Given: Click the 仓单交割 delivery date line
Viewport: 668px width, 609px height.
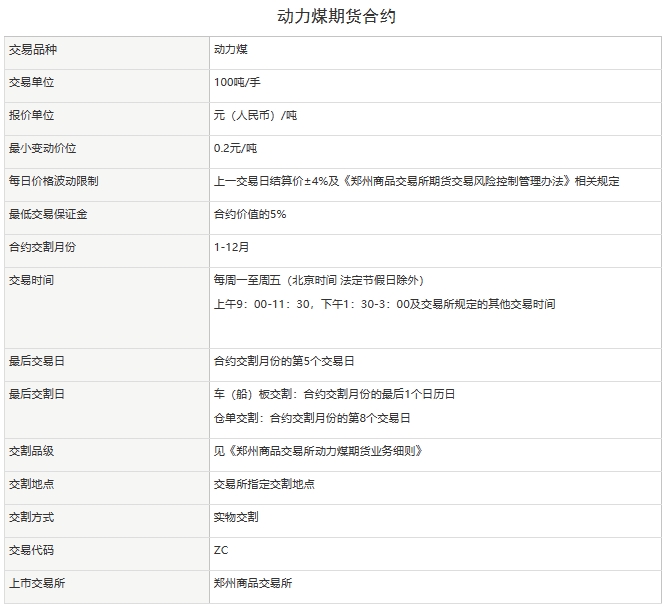Looking at the screenshot, I should pos(312,418).
